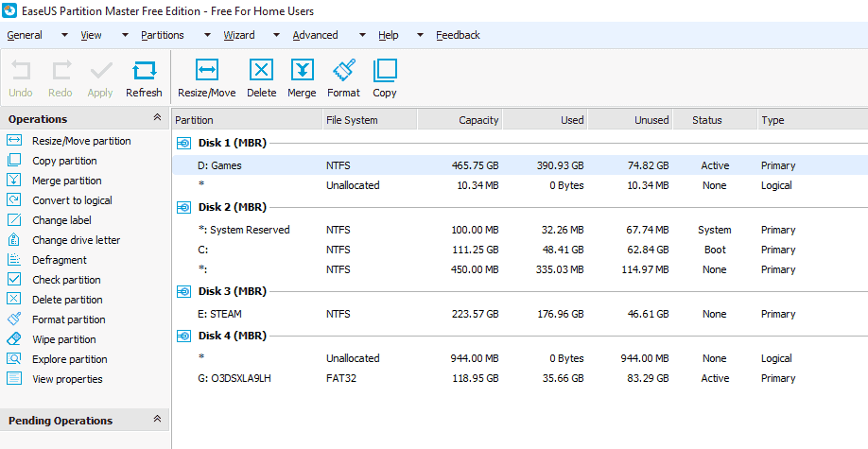868x449 pixels.
Task: Open the Advanced menu dropdown arrow
Action: pyautogui.click(x=362, y=35)
